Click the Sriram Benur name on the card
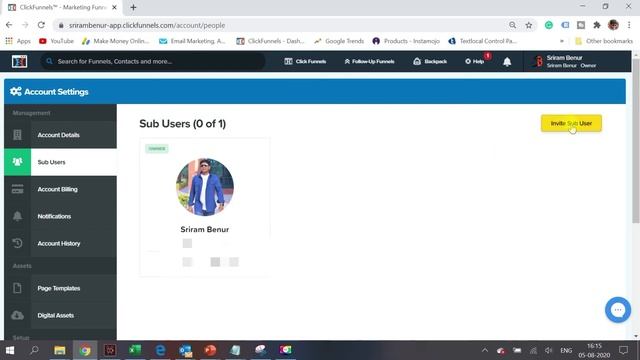Viewport: 640px width, 360px height. (204, 229)
